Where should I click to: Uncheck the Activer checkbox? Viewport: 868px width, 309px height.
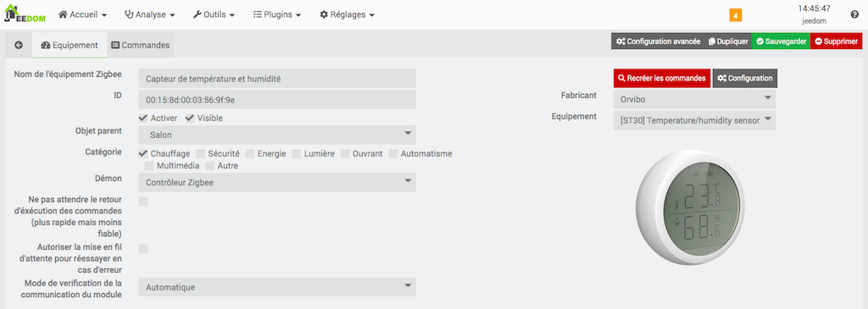pos(142,118)
